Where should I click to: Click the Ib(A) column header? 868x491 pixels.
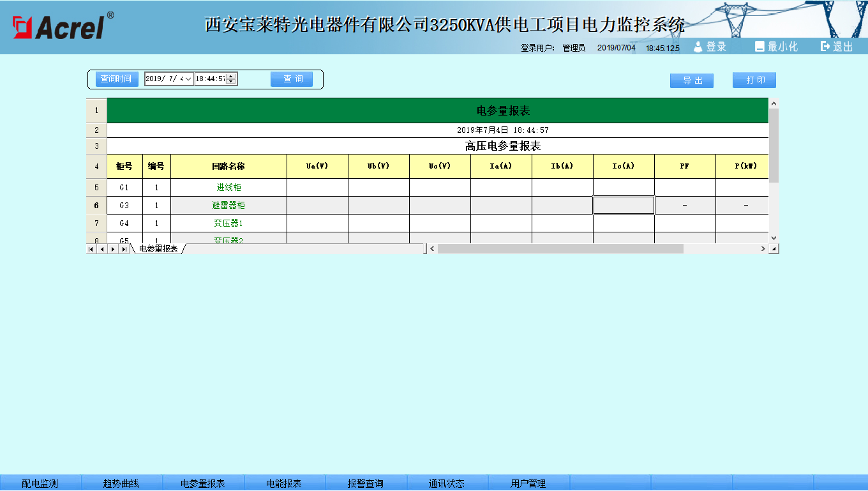(562, 166)
